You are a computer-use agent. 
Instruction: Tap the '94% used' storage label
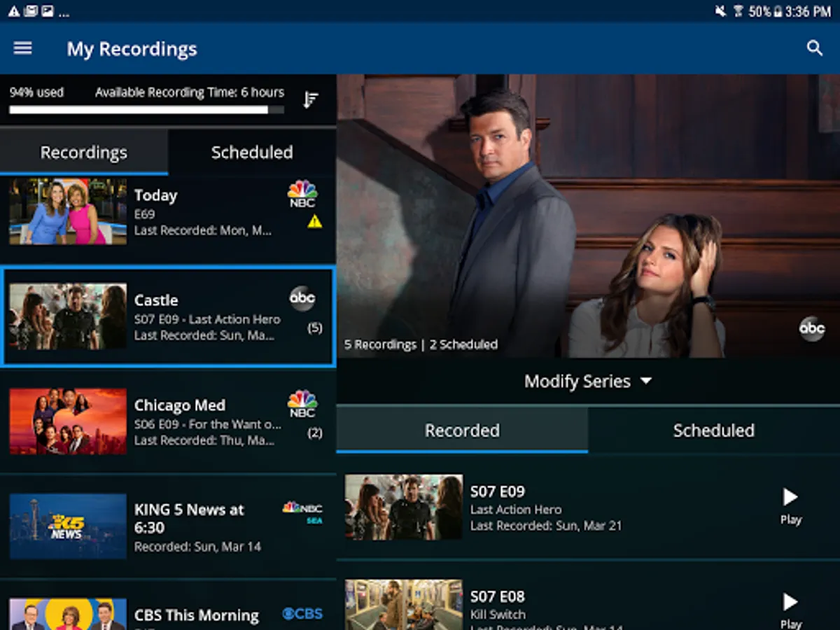coord(36,92)
